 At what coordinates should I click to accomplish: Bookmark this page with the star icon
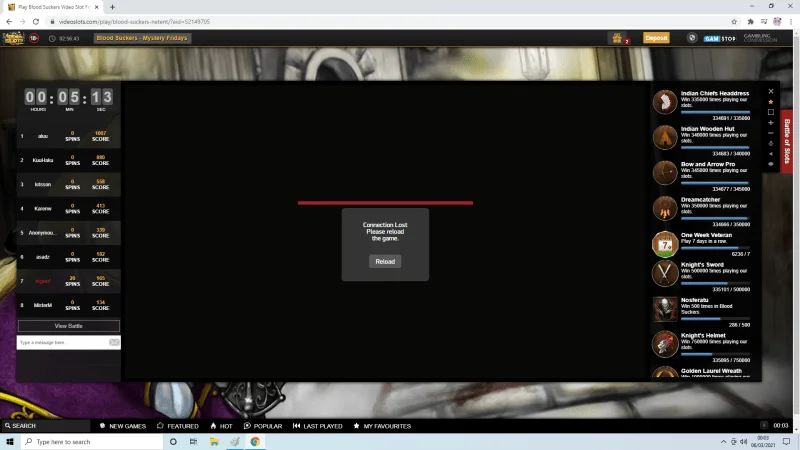[x=734, y=21]
